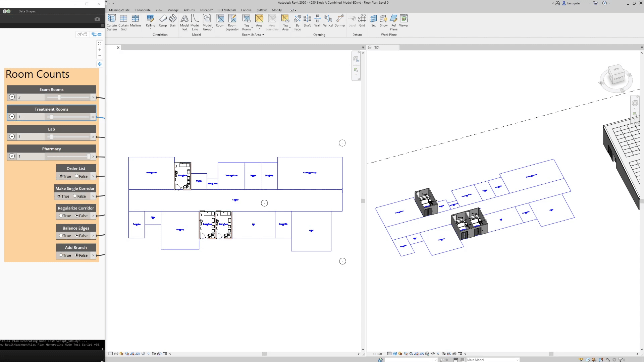
Task: Expand the Exam Rooms slider options
Action: click(12, 97)
